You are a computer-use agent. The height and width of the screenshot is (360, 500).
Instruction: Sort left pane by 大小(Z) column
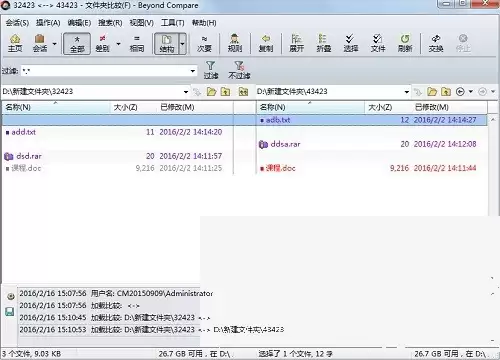pos(133,107)
